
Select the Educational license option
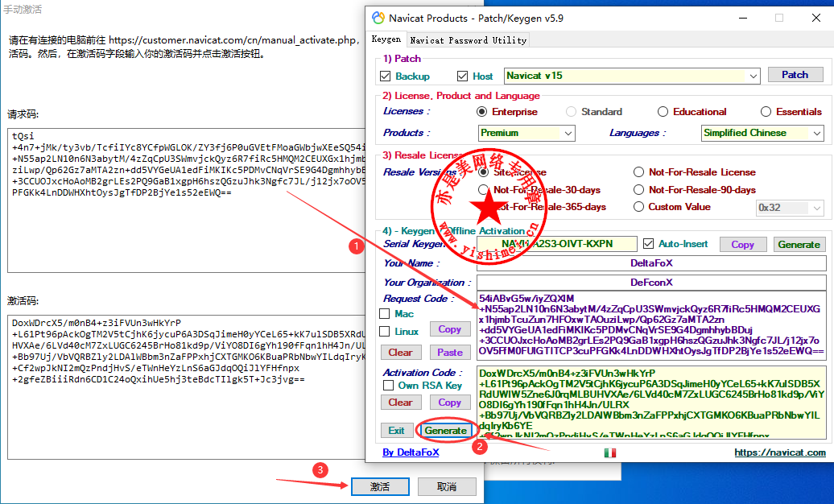(663, 112)
